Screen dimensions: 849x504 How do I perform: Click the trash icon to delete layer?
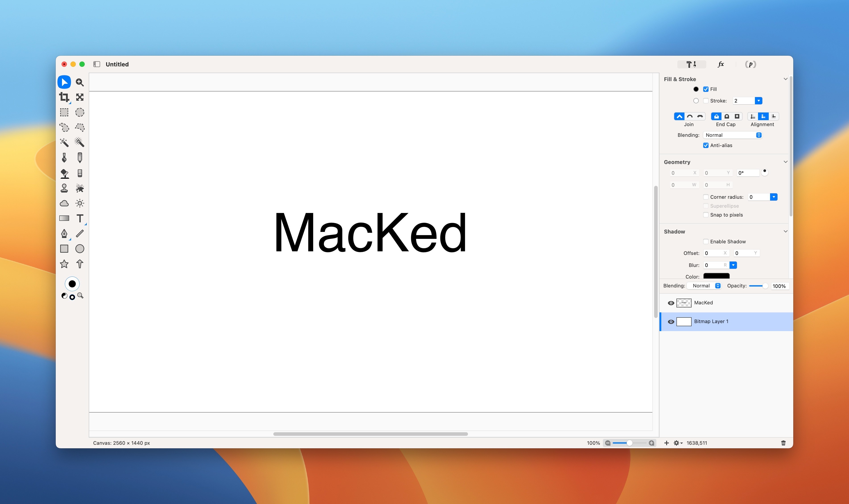[x=783, y=443]
